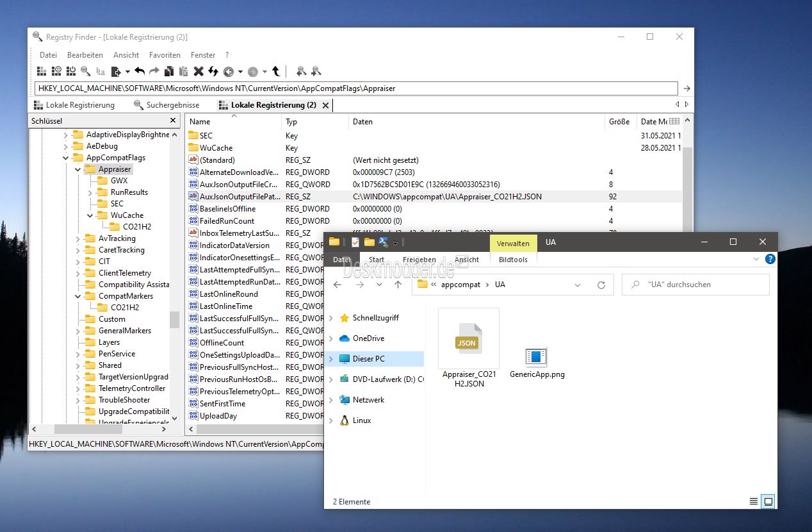The height and width of the screenshot is (532, 812).
Task: Click the connect network registry globe icon
Action: [56, 71]
